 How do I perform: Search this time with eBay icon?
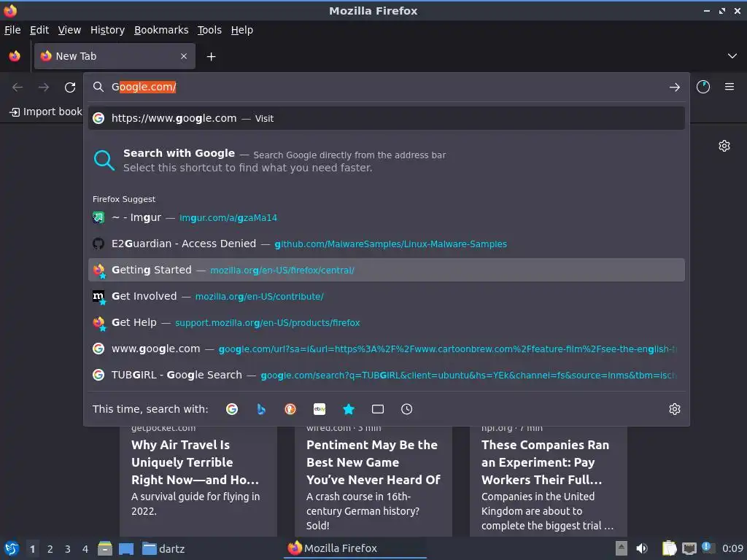click(x=320, y=409)
